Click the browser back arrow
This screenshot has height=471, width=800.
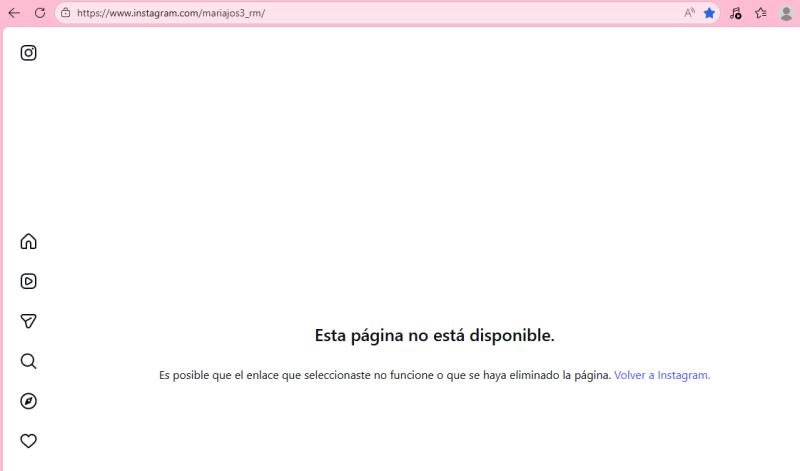coord(14,13)
